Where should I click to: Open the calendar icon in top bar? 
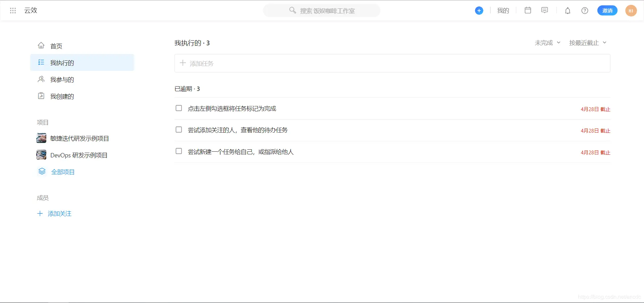pos(528,10)
